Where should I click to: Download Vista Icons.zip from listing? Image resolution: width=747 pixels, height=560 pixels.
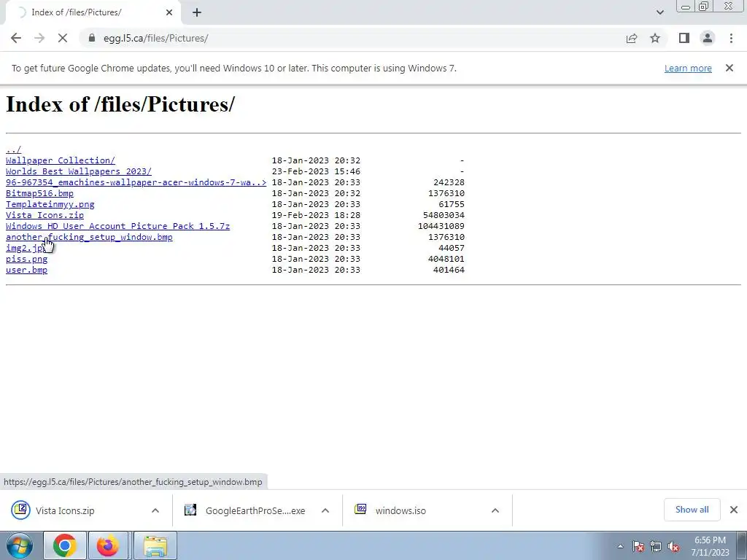coord(44,215)
